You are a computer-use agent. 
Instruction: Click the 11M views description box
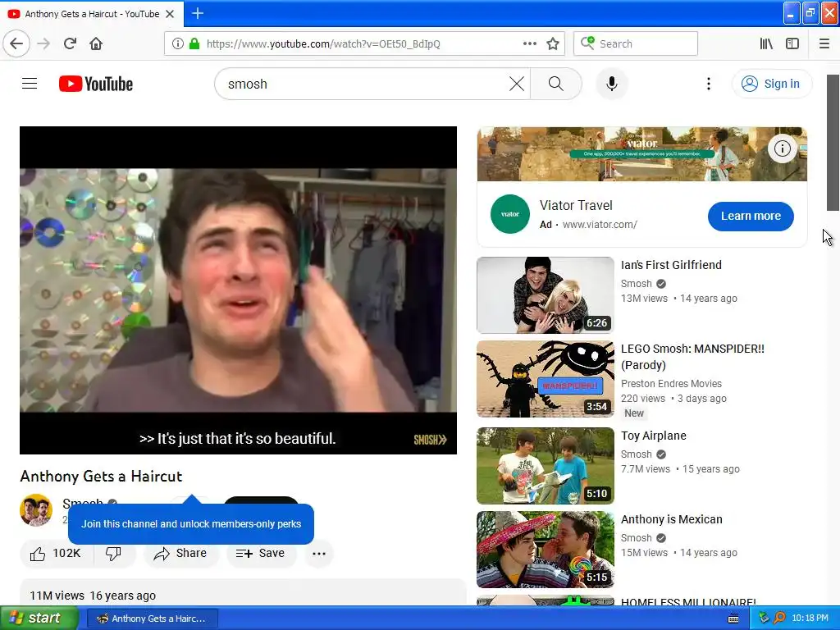pos(243,592)
